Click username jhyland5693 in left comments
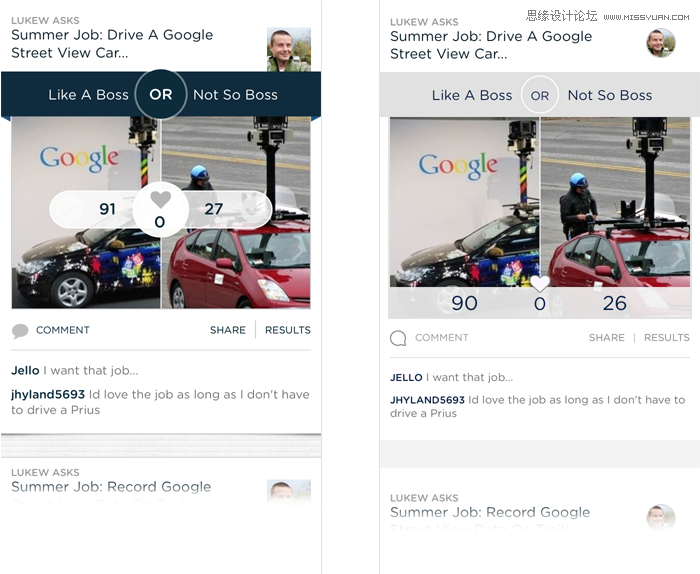The image size is (700, 574). pyautogui.click(x=48, y=395)
